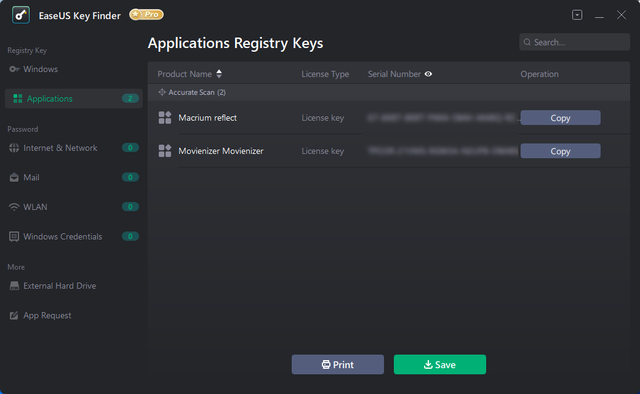Save the registry keys list
Image resolution: width=640 pixels, height=394 pixels.
coord(440,364)
